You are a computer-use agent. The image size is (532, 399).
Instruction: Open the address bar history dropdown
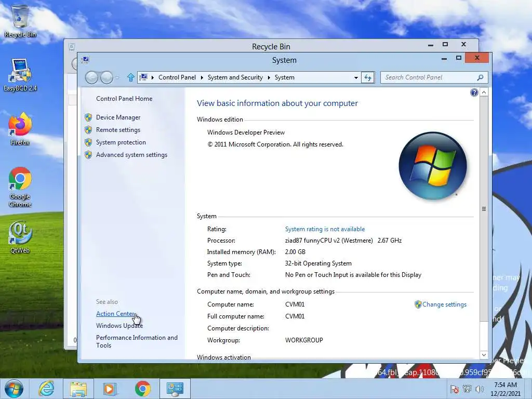tap(356, 78)
